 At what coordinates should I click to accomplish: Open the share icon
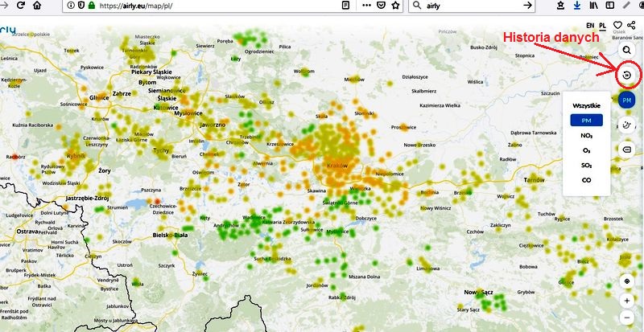click(631, 26)
